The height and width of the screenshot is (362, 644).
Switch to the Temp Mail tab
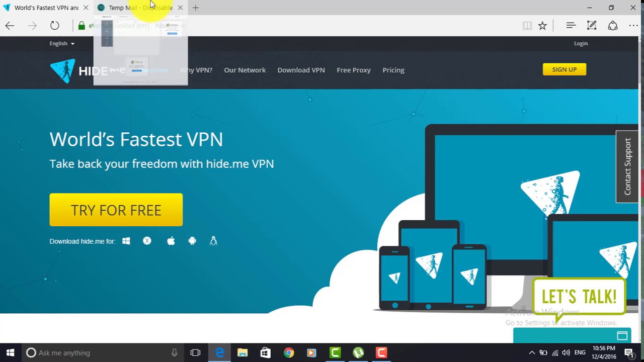click(x=140, y=8)
